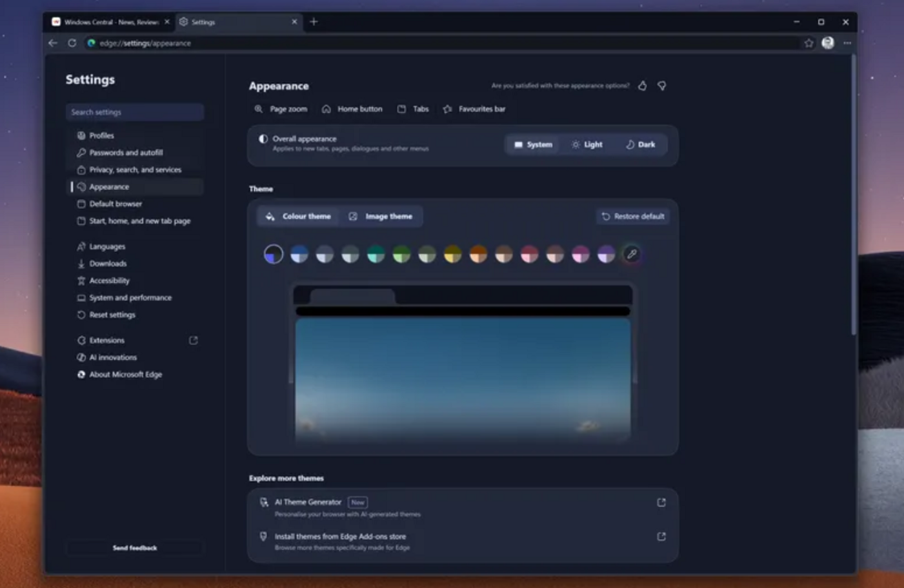Open Favourites bar settings shortcut
Screen dimensions: 904x588
pos(475,109)
